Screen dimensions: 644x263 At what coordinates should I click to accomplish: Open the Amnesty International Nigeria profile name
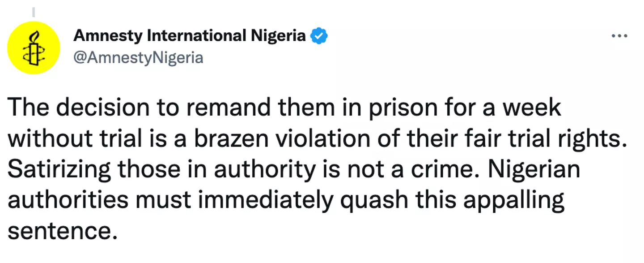(190, 36)
